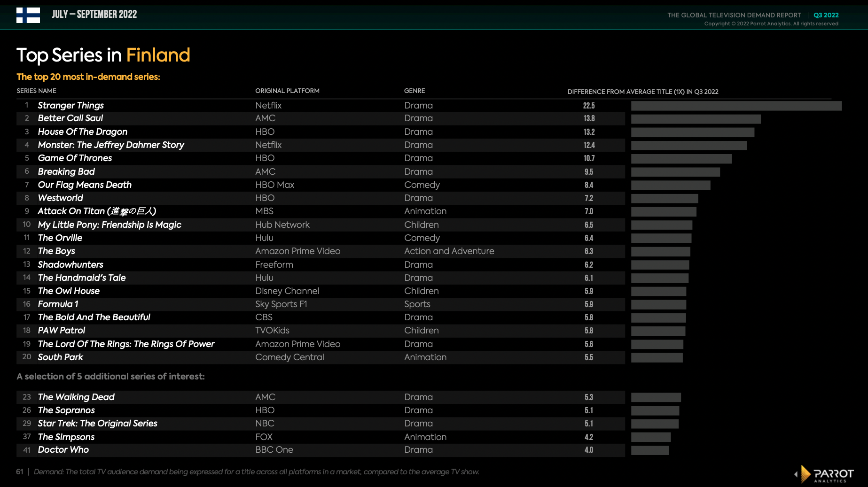Click 'Comedy Central' platform cell
Viewport: 868px width, 487px height.
(x=289, y=357)
